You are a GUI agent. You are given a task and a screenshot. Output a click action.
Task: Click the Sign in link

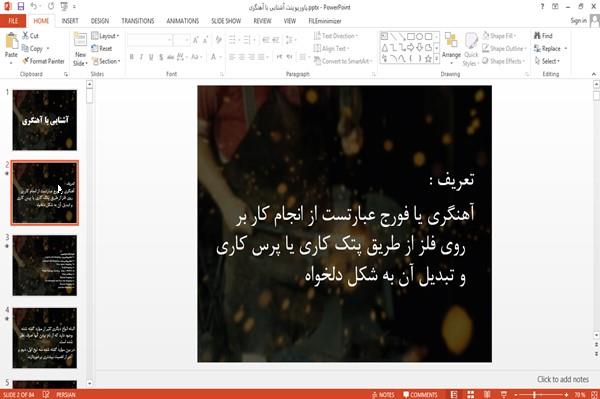(578, 21)
